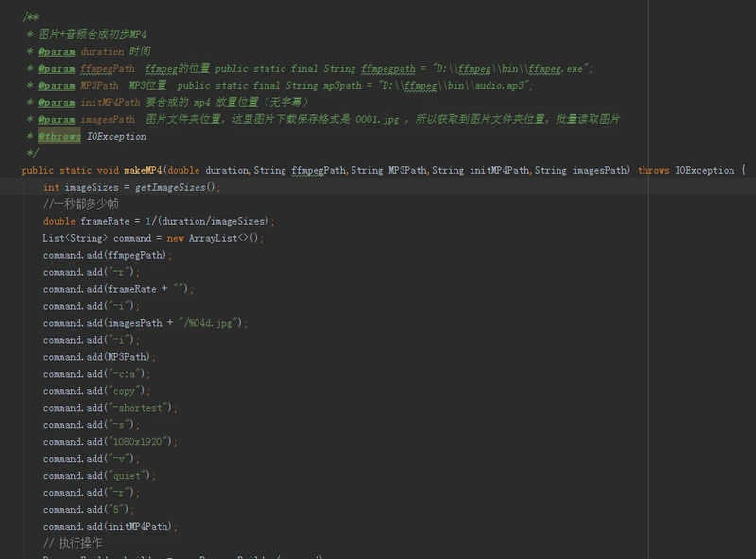This screenshot has width=756, height=559.
Task: Click 'String initMP4Path' parameter in method signature
Action: 480,170
